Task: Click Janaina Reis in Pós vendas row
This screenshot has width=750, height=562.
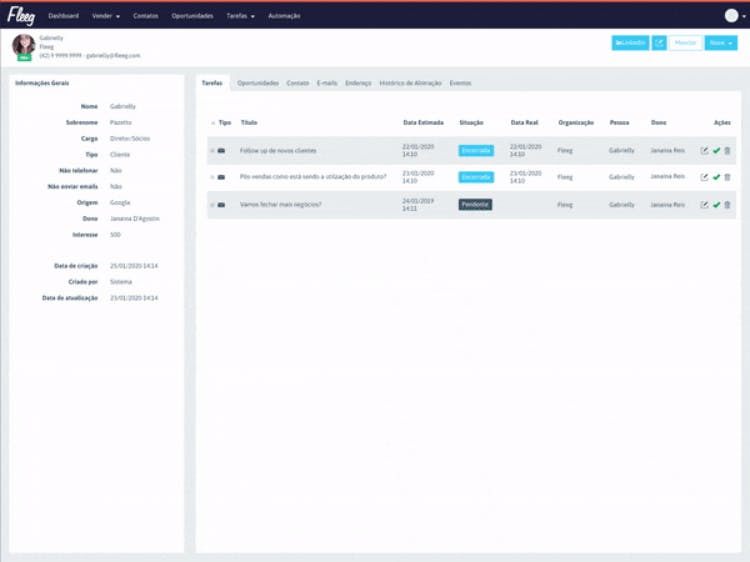Action: [667, 176]
